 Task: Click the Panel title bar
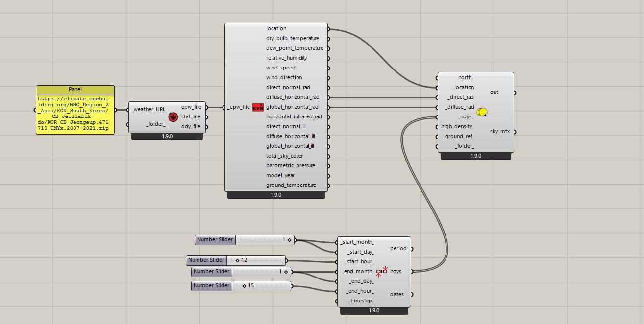click(x=75, y=90)
